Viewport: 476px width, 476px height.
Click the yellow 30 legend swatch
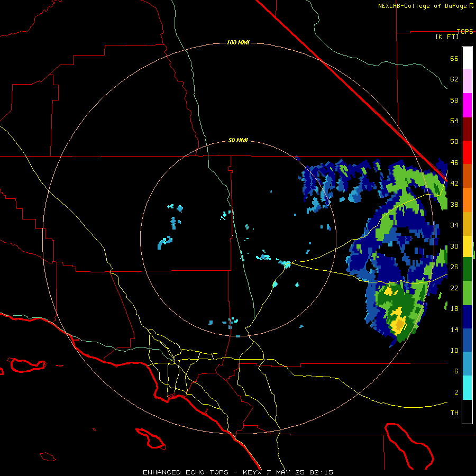(x=467, y=246)
